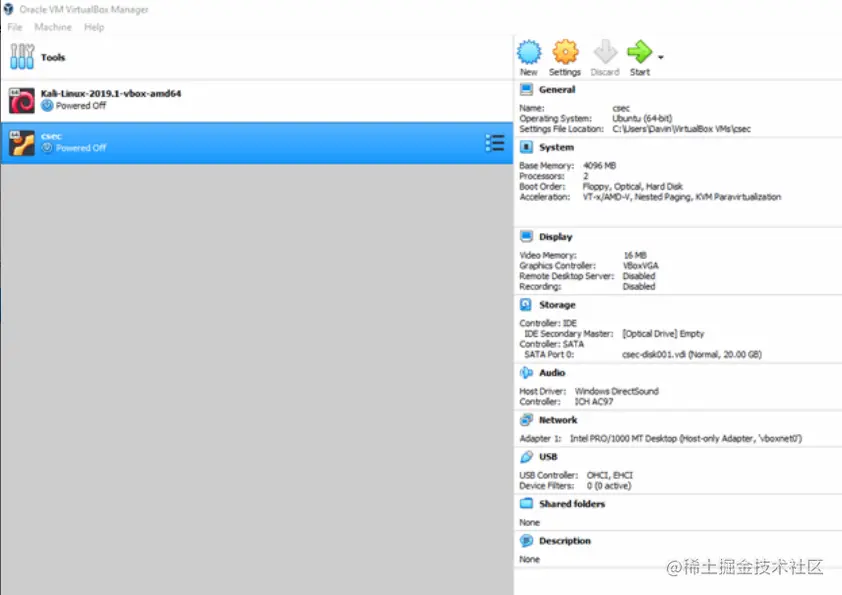The height and width of the screenshot is (595, 842).
Task: Click the Windows DirectSound host driver
Action: pos(616,391)
